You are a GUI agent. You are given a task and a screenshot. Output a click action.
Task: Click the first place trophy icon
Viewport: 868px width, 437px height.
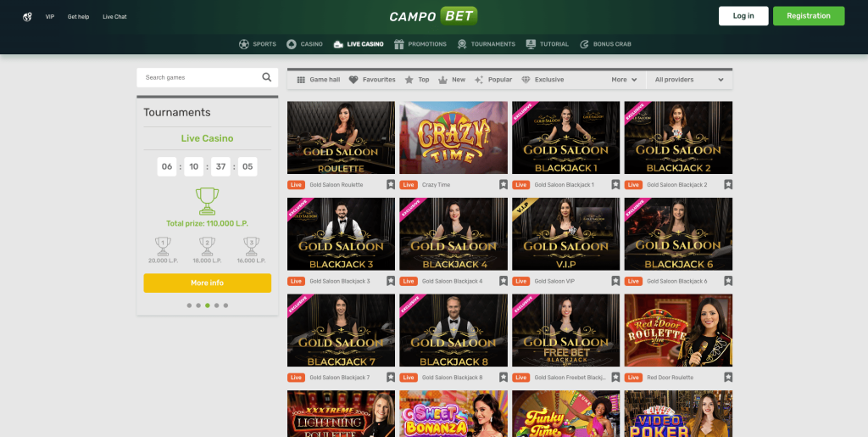click(163, 246)
